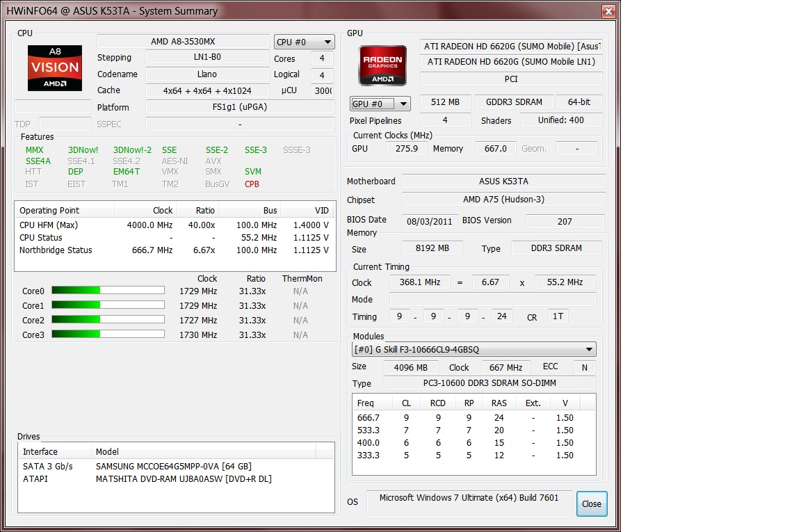This screenshot has width=801, height=532.
Task: Click the Chipset AMD A75 (Hudson-3) field
Action: (503, 200)
